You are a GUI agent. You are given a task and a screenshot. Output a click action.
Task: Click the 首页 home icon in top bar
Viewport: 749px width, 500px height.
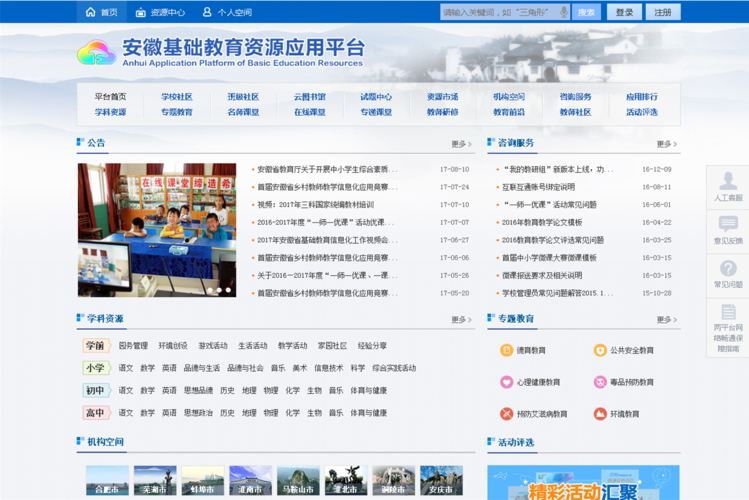click(x=91, y=12)
